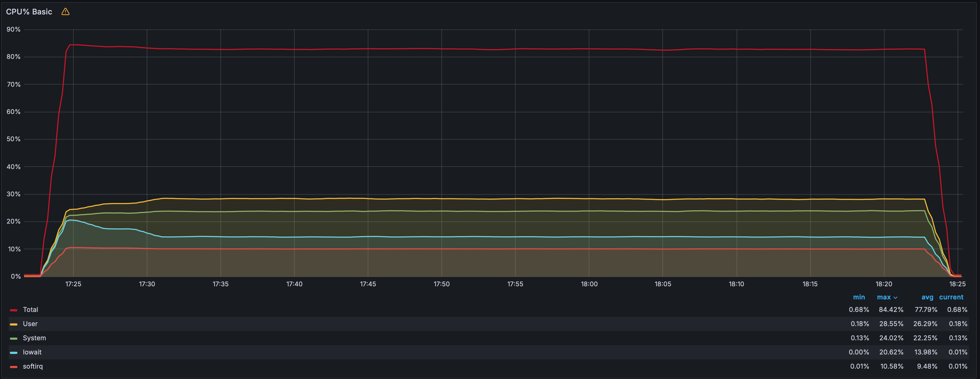Select Total avg value 77.79%
Screen dimensions: 980x379
coord(926,310)
